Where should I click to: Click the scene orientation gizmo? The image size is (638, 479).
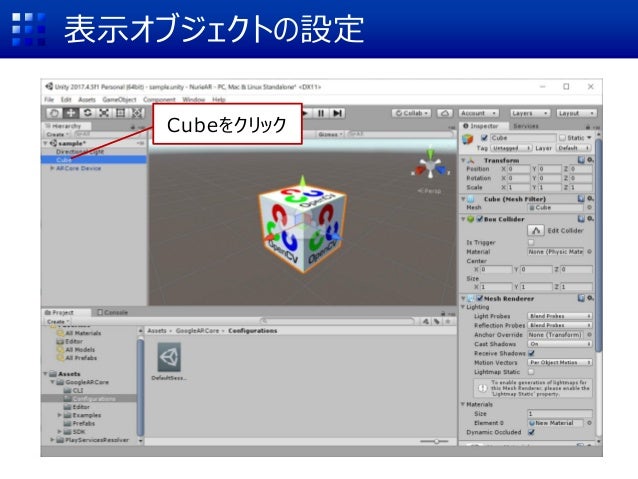[x=430, y=165]
